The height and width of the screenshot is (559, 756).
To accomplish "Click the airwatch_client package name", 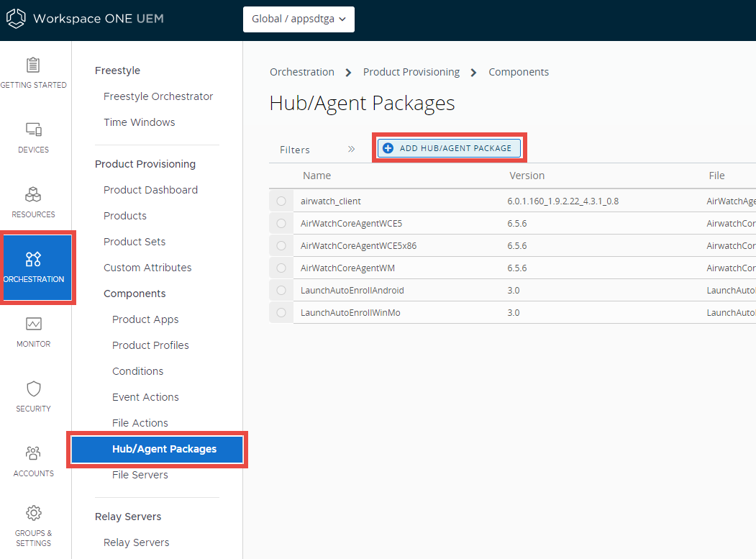I will 331,201.
